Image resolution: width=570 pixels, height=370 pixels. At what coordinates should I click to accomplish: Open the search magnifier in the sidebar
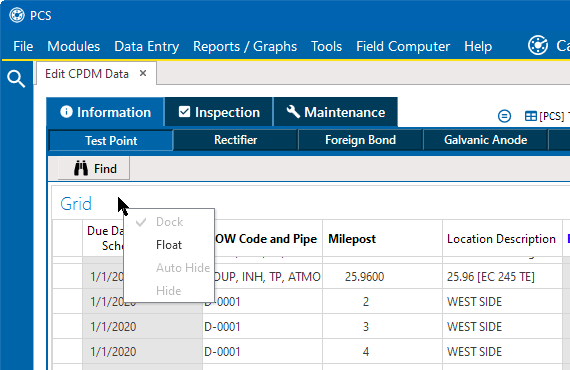click(16, 79)
